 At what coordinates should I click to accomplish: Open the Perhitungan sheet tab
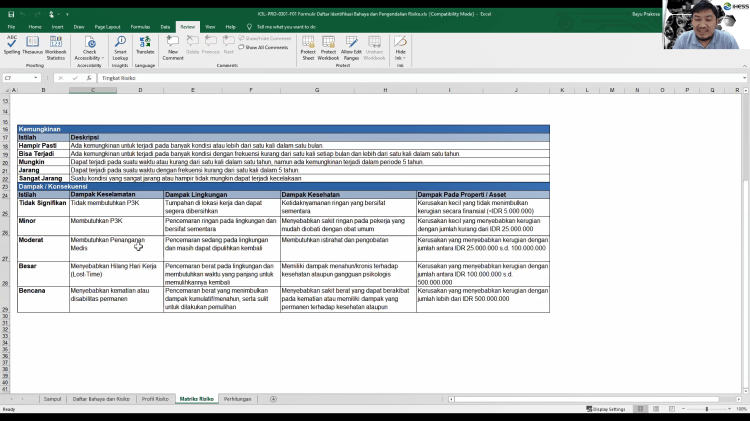click(x=237, y=398)
